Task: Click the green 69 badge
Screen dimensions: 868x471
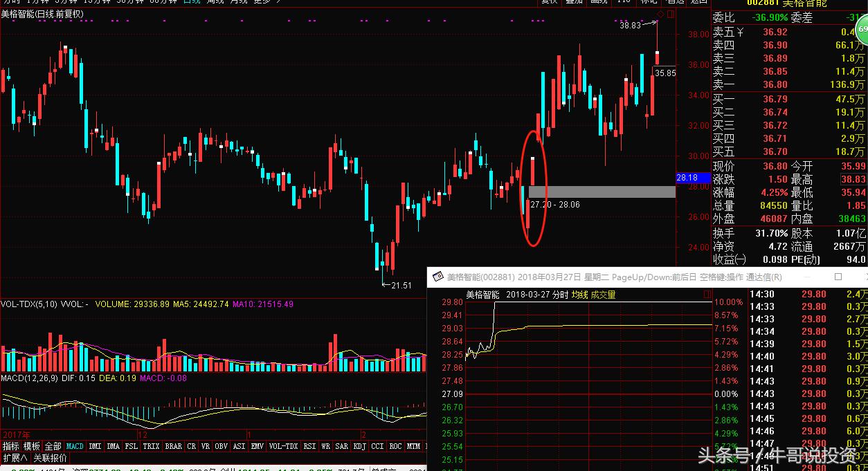Action: (x=863, y=30)
